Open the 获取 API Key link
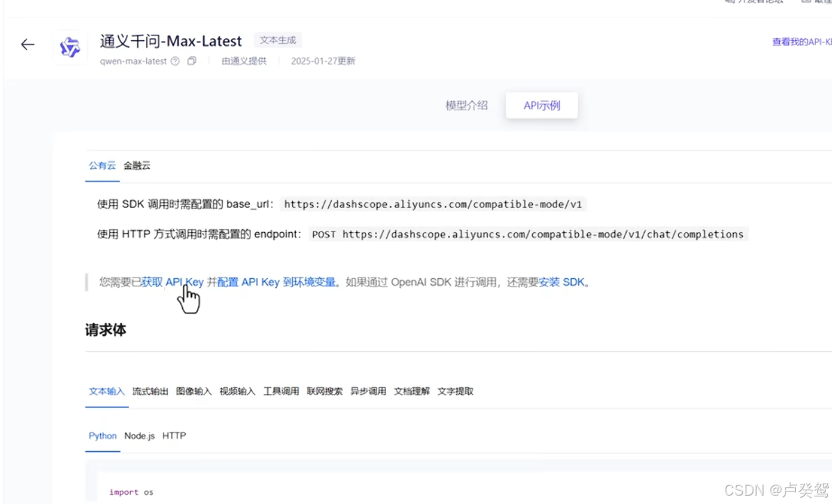 [173, 282]
